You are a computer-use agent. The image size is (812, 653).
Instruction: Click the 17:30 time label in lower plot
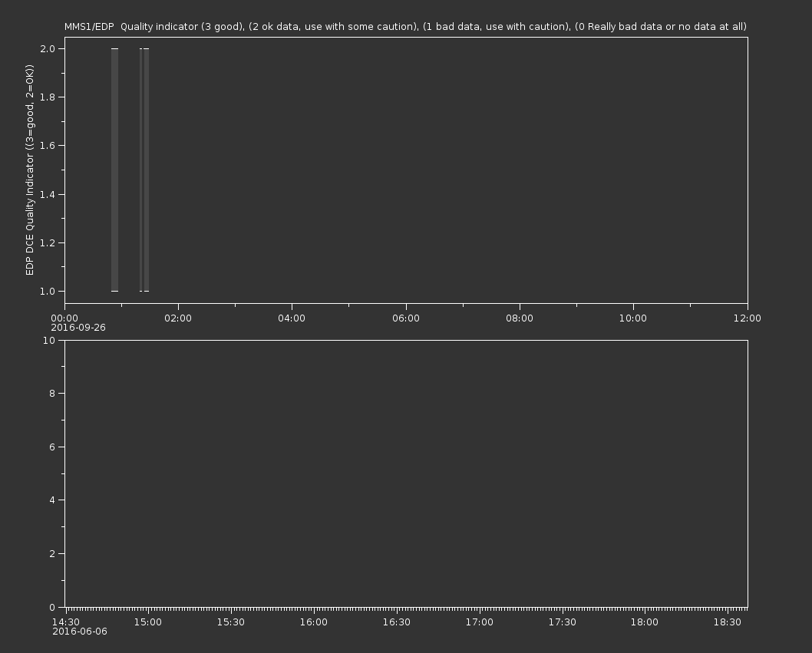tap(563, 622)
